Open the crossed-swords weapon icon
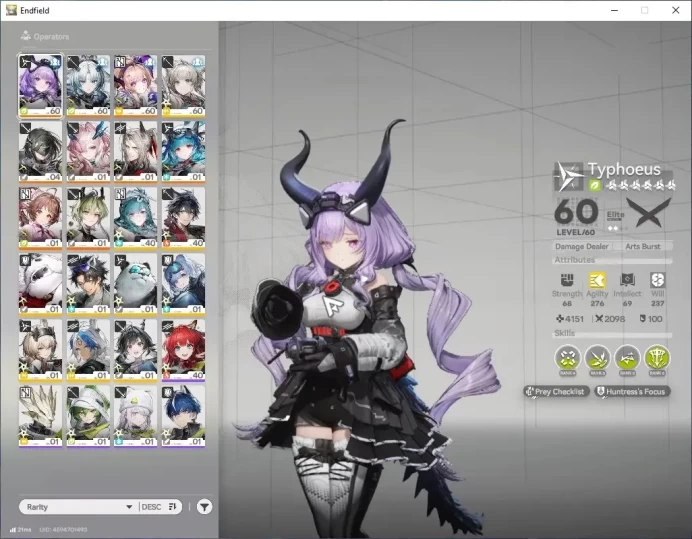Viewport: 692px width, 539px height. (x=649, y=212)
